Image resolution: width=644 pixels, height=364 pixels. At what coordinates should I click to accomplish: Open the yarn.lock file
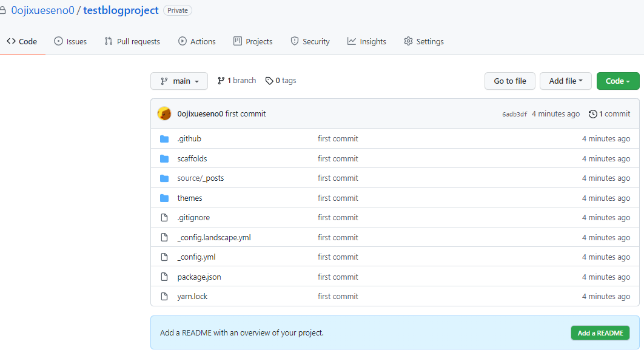click(x=192, y=296)
